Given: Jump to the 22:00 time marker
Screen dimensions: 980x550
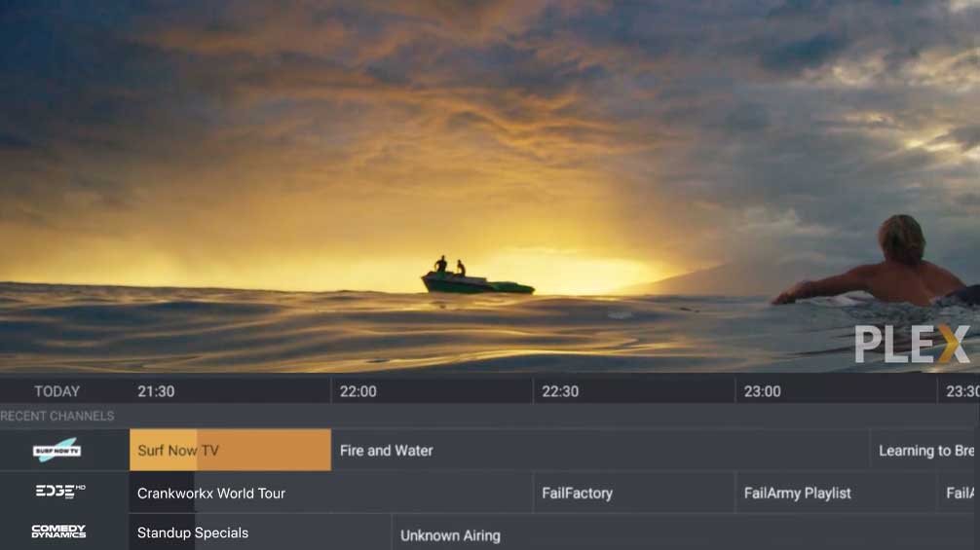Looking at the screenshot, I should click(358, 391).
